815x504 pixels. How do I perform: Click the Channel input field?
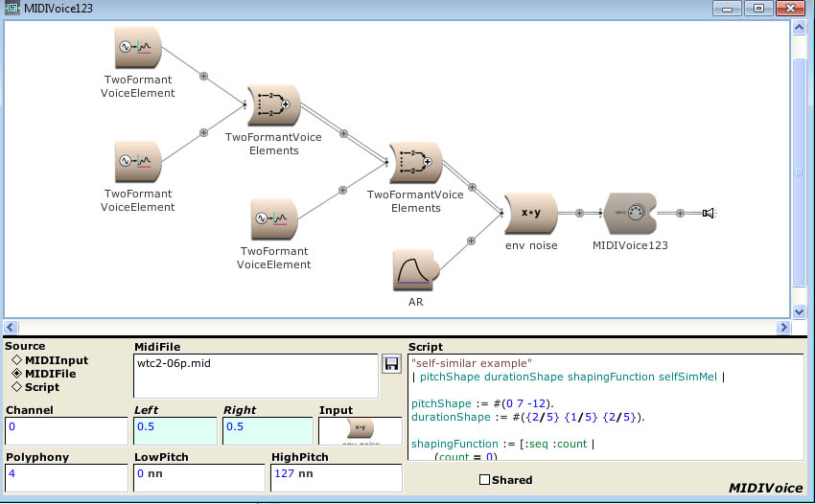coord(66,431)
